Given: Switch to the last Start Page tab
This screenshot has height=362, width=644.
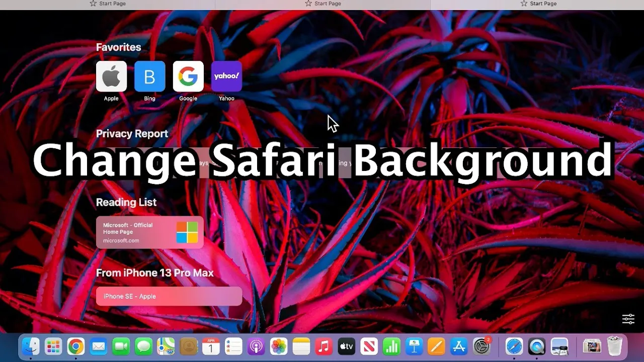Looking at the screenshot, I should pyautogui.click(x=537, y=4).
